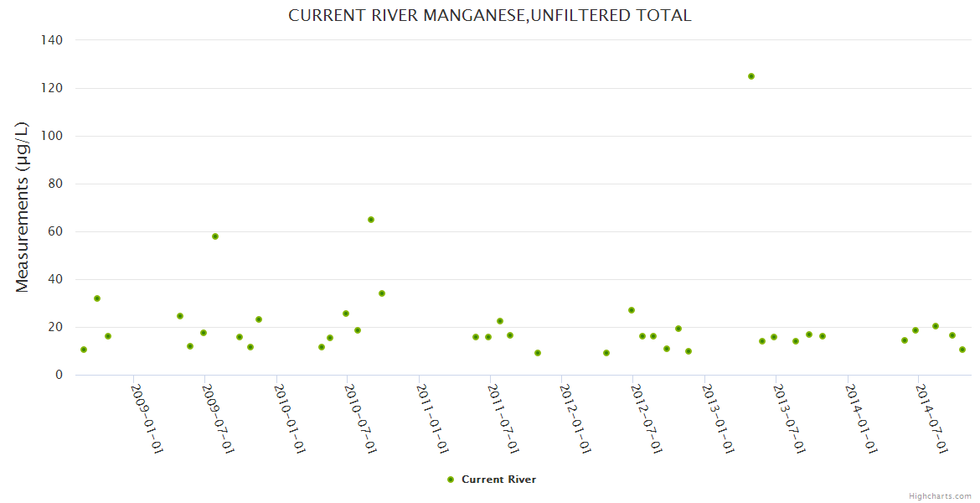980x503 pixels.
Task: Select the 2008 data point near 32 µg/L
Action: (x=97, y=298)
